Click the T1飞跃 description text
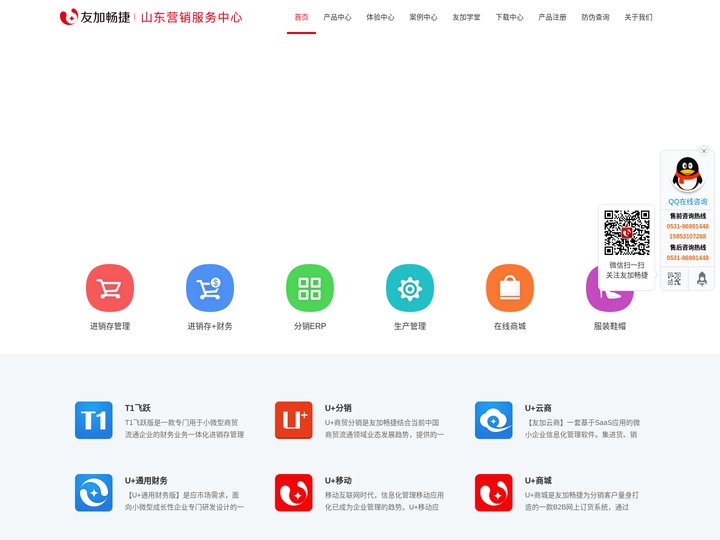 185,428
